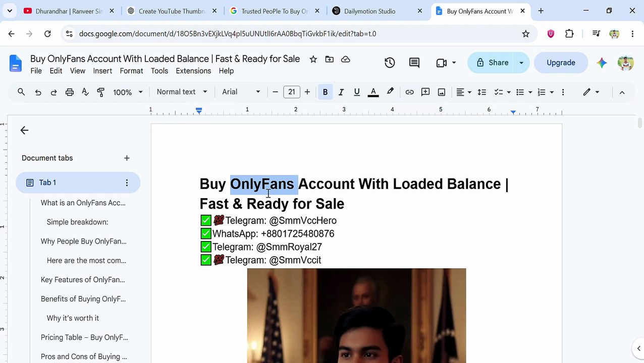Screen dimensions: 644x363
Task: Increase font size plus button
Action: click(307, 92)
